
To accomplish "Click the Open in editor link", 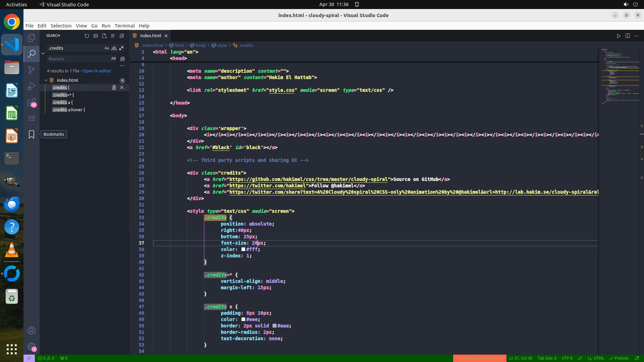I will click(97, 71).
